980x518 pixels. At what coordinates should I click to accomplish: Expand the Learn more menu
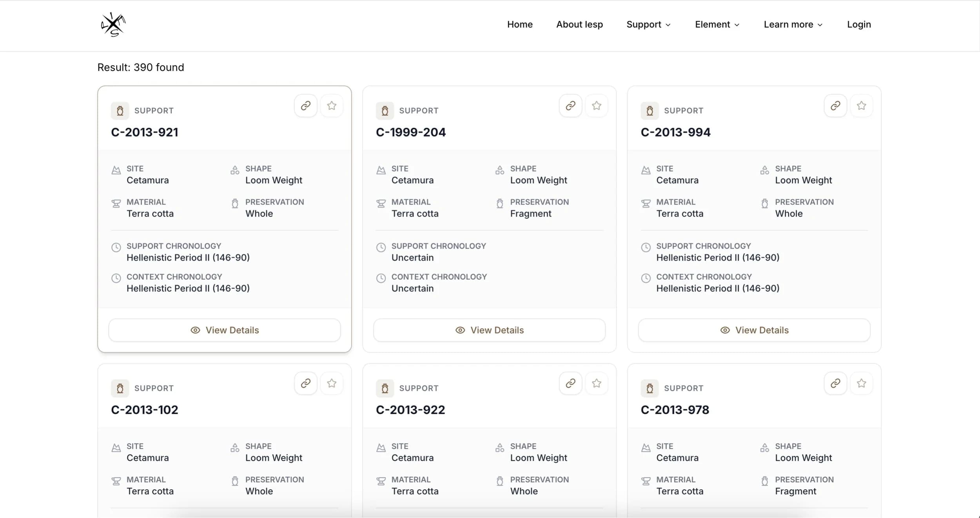(x=793, y=25)
